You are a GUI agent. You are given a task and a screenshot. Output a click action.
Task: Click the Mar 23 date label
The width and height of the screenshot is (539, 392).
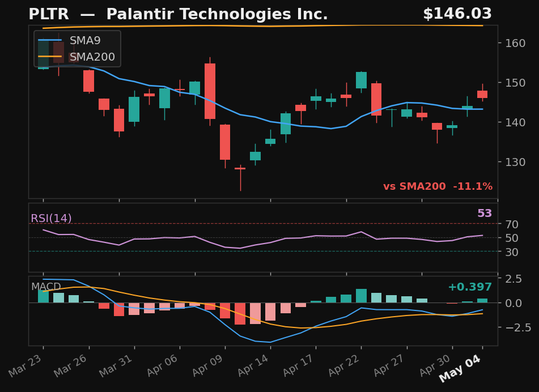[x=25, y=365]
